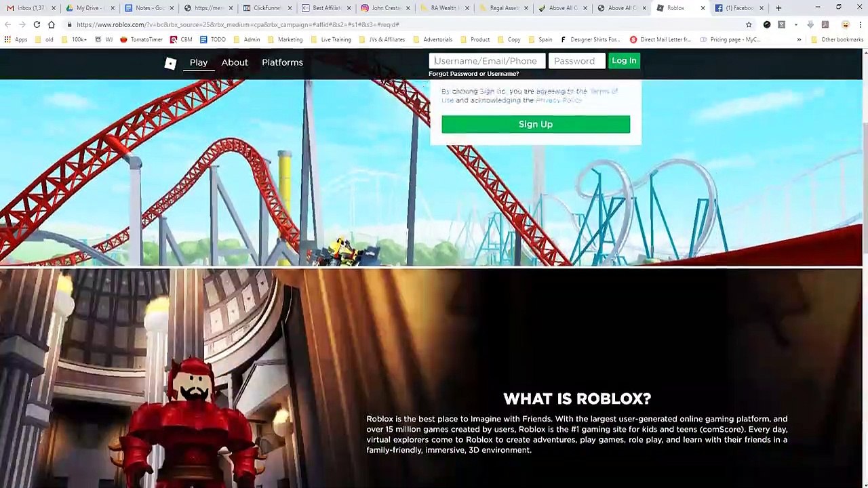View site security lock icon

coord(69,24)
